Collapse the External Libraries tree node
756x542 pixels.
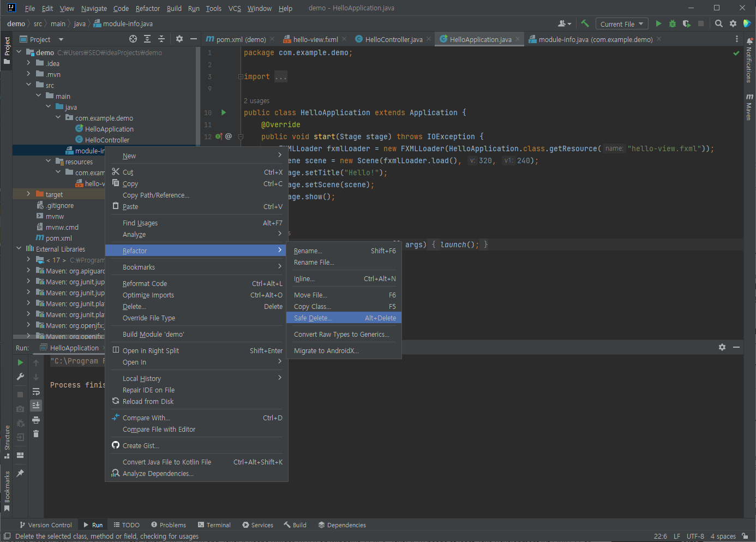point(19,249)
